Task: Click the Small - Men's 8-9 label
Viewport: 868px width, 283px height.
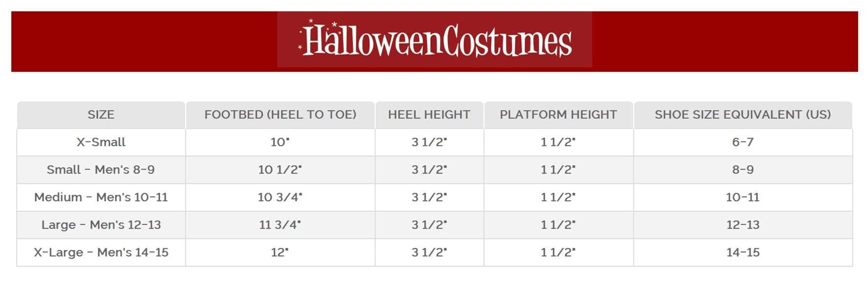Action: point(101,170)
